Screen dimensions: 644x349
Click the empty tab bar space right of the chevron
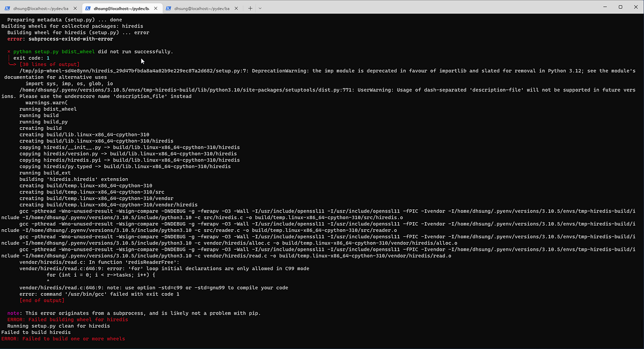tap(376, 8)
